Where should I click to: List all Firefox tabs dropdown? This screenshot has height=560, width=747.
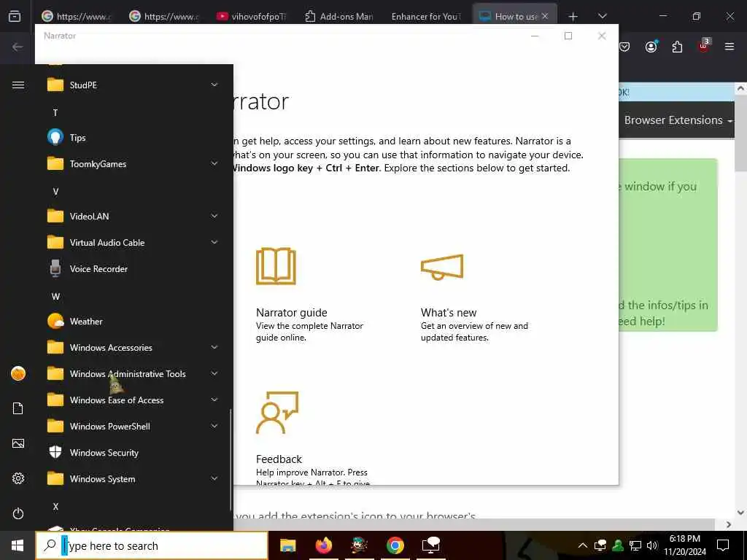pos(602,16)
